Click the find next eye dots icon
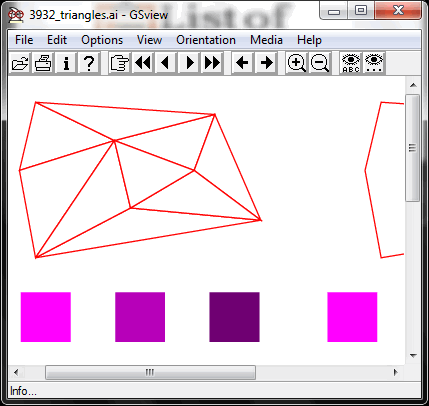Screen dimensions: 429x406 pos(374,63)
